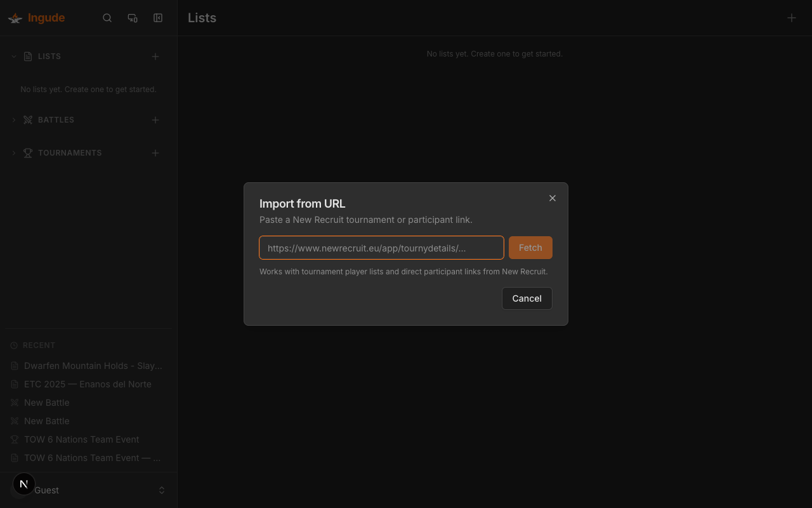
Task: Click the Ingude flame logo
Action: [15, 18]
